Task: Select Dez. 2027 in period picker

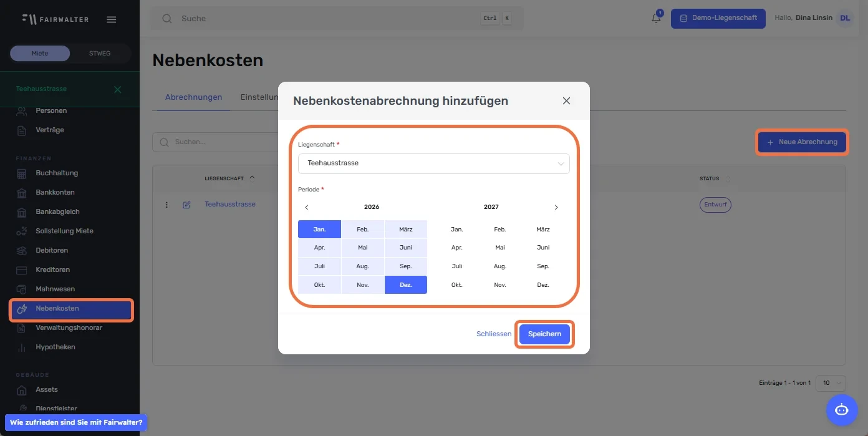Action: [x=543, y=285]
